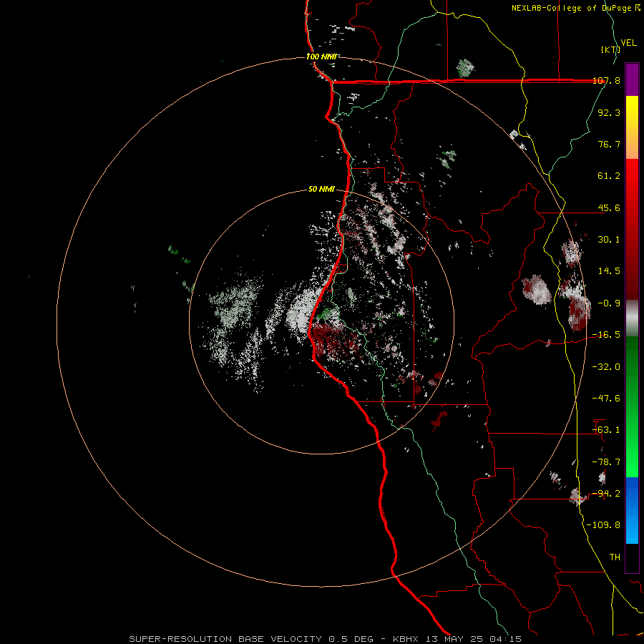Click the -94.2 legend value

(607, 494)
